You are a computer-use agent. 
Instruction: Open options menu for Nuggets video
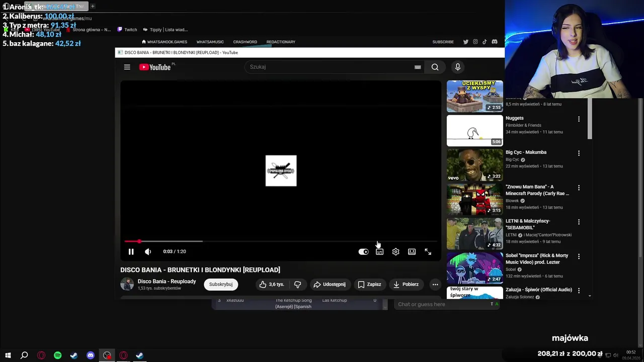[x=579, y=119]
